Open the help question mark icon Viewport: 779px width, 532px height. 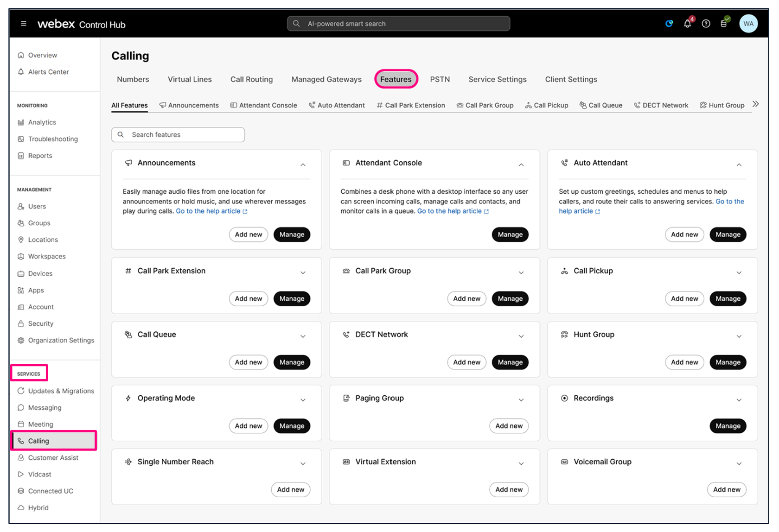pos(706,24)
